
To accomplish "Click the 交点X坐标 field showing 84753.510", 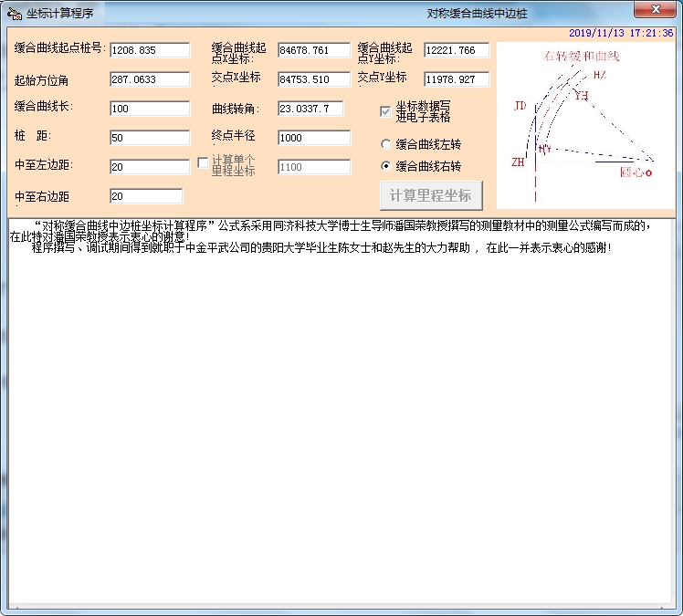I will [x=314, y=79].
